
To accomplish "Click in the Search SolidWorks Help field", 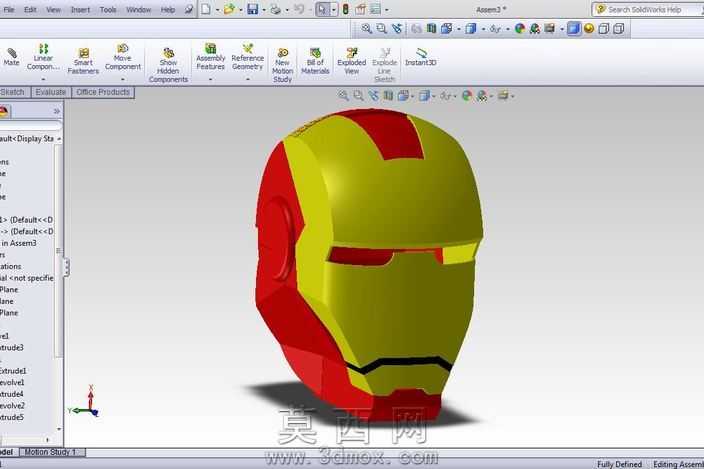I will coord(649,9).
